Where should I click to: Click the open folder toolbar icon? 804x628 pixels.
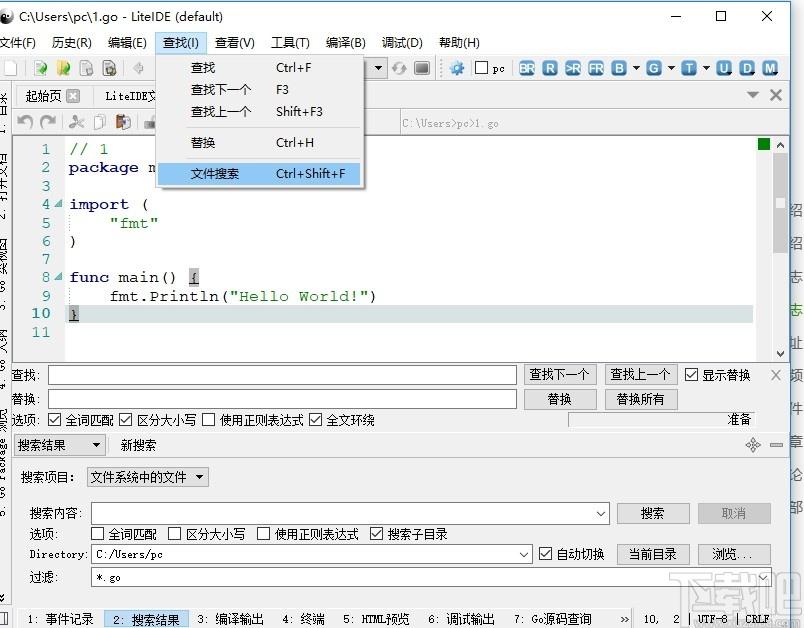point(64,68)
